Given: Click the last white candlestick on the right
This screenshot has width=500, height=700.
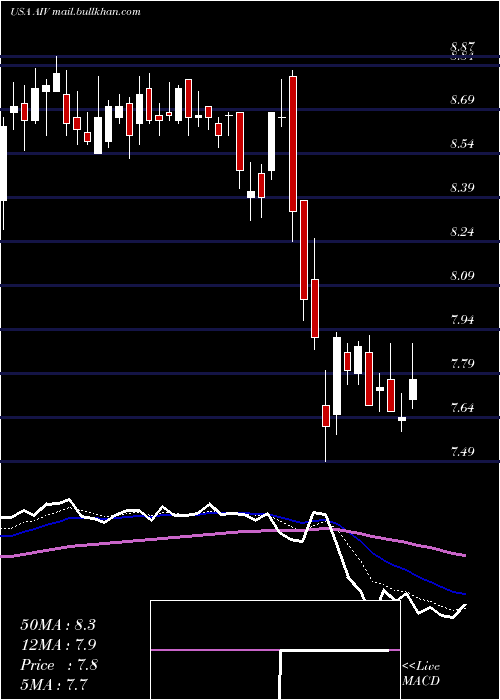Looking at the screenshot, I should tap(413, 389).
